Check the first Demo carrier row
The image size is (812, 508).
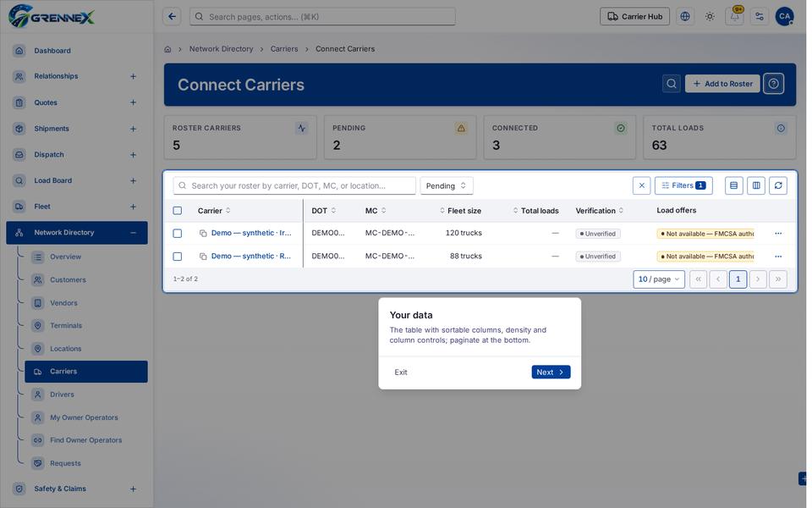pos(177,234)
